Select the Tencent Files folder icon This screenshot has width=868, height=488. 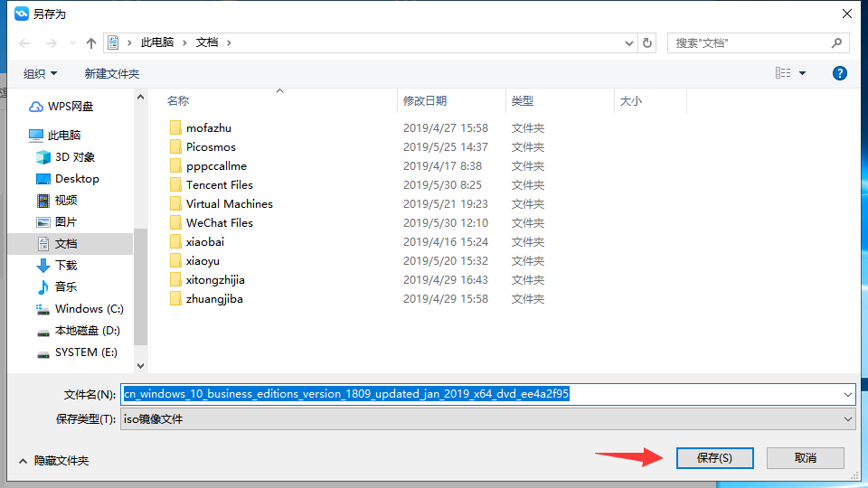click(175, 185)
